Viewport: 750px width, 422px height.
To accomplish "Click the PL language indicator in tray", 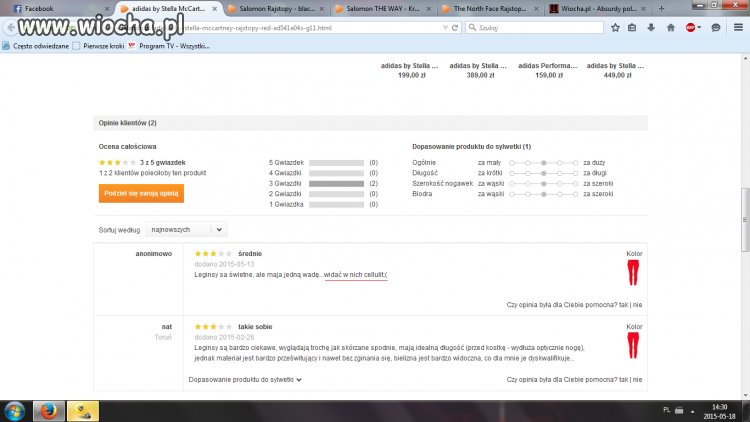I will click(666, 410).
